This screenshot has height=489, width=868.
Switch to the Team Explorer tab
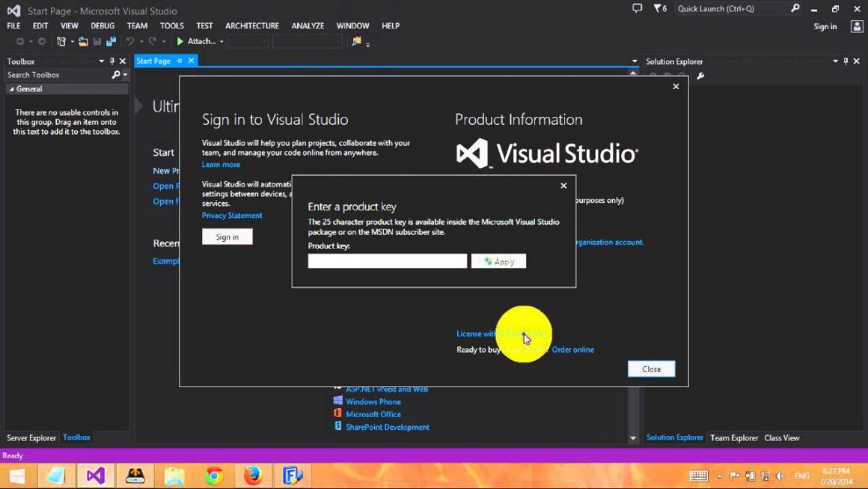[733, 438]
